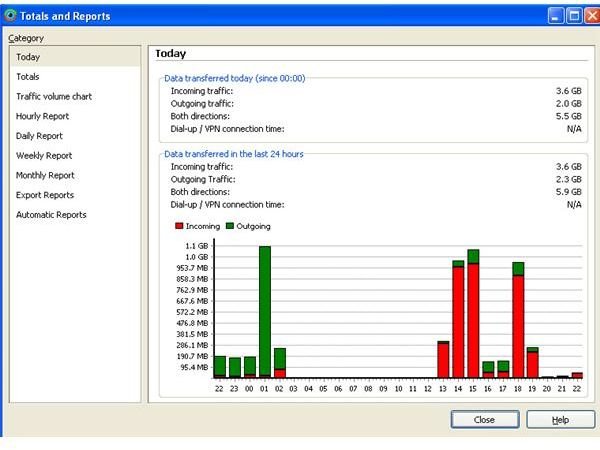This screenshot has width=600, height=450.
Task: Click the bar at hour 19
Action: (533, 363)
